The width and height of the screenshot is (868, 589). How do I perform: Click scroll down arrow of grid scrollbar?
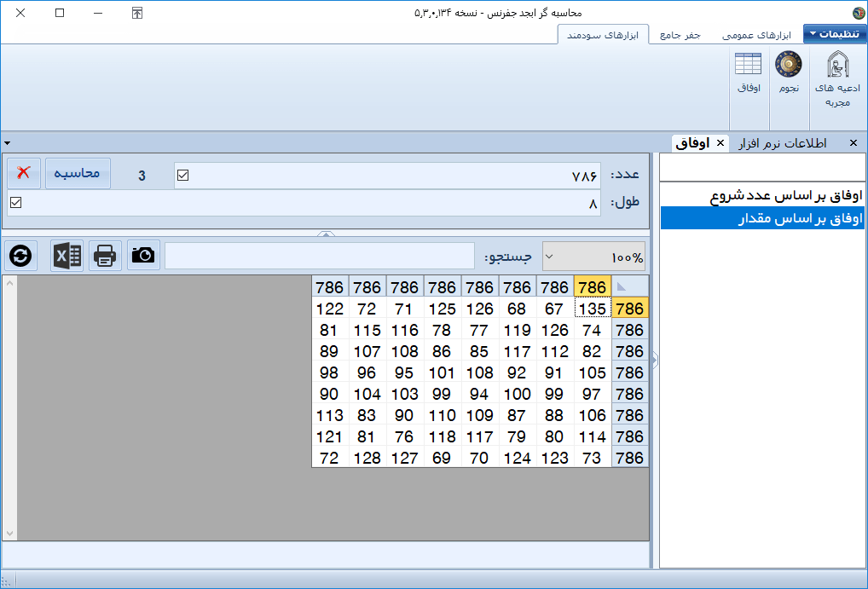(x=9, y=533)
